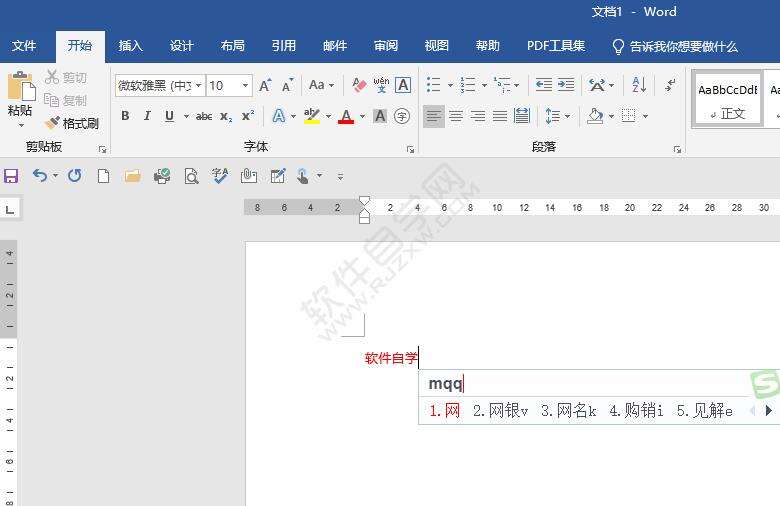The image size is (780, 506).
Task: Click Cut (剪切) in clipboard group
Action: pos(66,77)
